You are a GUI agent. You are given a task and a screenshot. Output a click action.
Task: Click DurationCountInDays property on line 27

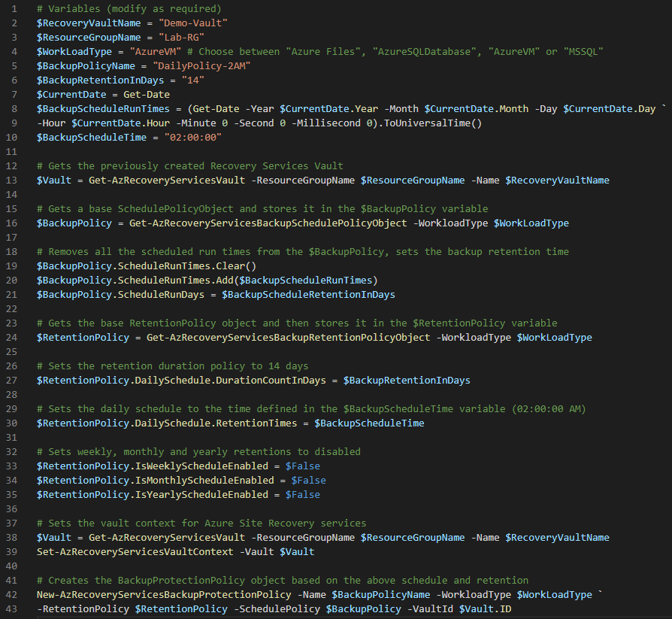(x=271, y=381)
